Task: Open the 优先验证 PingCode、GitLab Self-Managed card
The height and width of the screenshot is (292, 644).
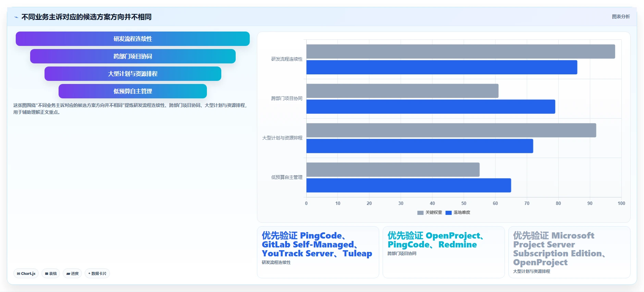Action: tap(318, 252)
